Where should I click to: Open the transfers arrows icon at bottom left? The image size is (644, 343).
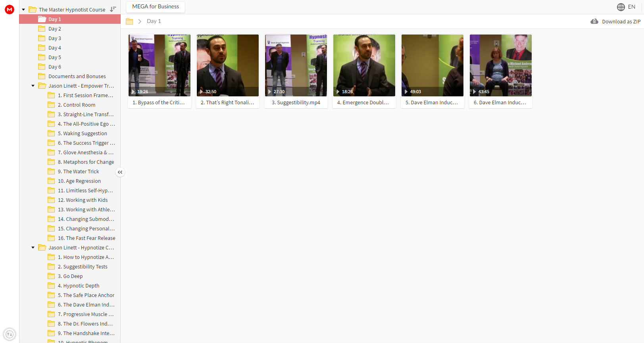10,334
